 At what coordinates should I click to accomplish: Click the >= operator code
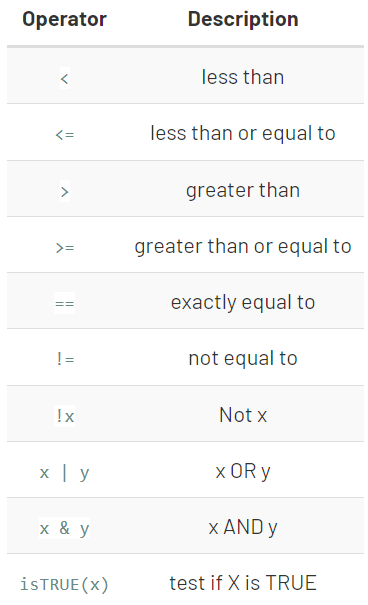click(65, 247)
